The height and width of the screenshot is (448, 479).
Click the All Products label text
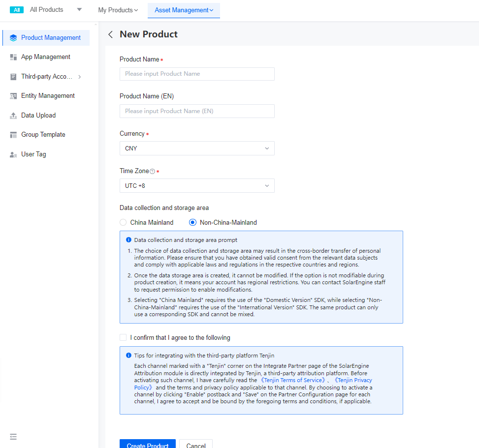(46, 10)
